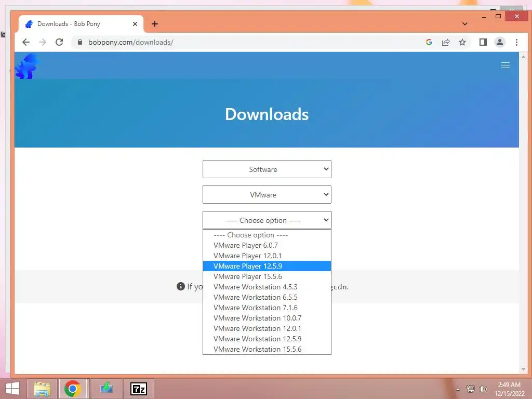
Task: Bookmark this page with the star
Action: click(x=462, y=42)
